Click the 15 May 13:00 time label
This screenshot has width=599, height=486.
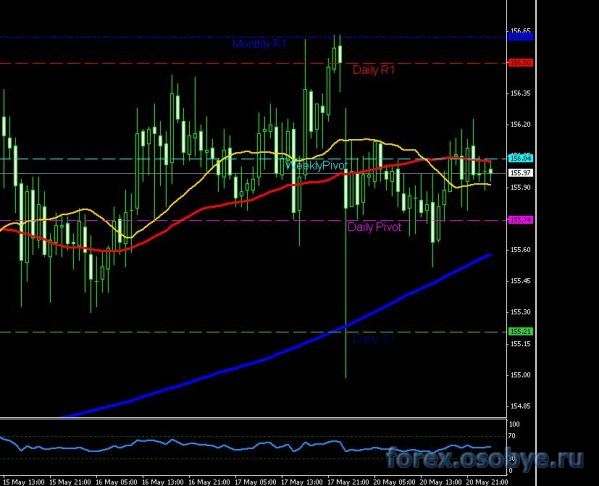(24, 482)
